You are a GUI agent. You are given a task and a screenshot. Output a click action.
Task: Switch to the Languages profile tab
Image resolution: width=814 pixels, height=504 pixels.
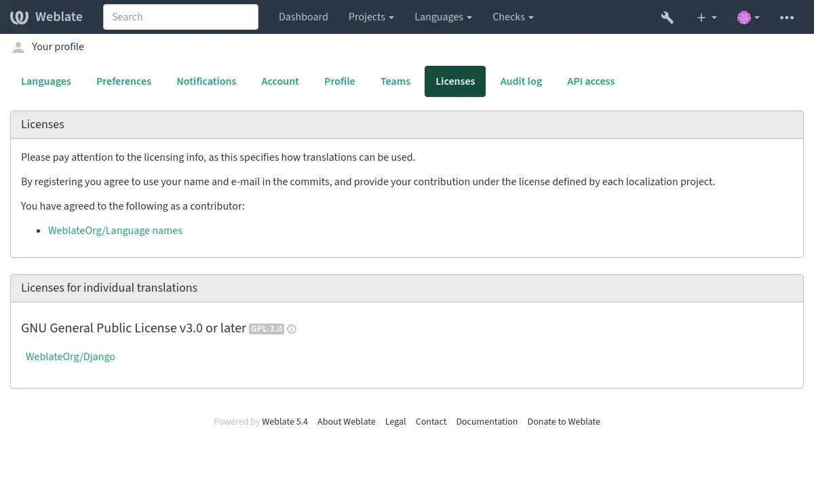[46, 81]
